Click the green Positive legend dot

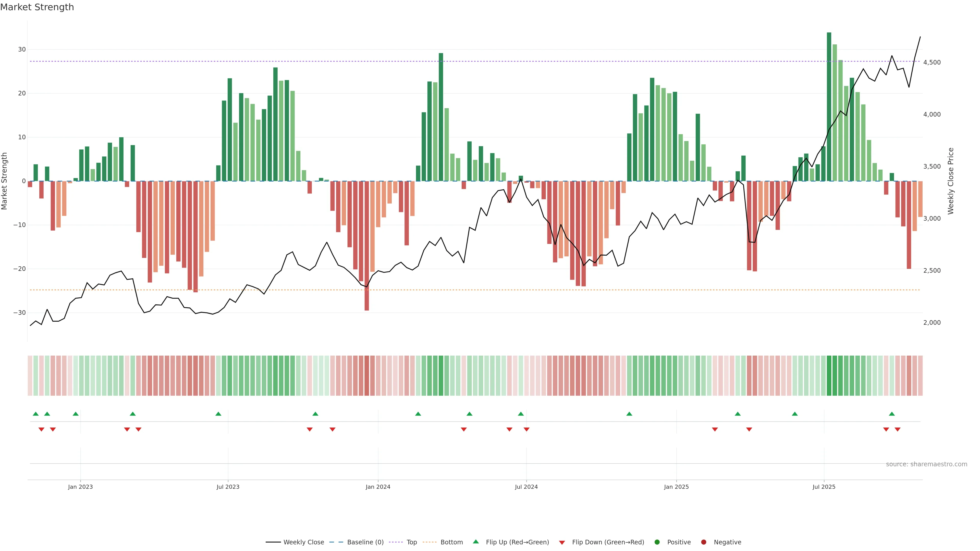point(657,542)
